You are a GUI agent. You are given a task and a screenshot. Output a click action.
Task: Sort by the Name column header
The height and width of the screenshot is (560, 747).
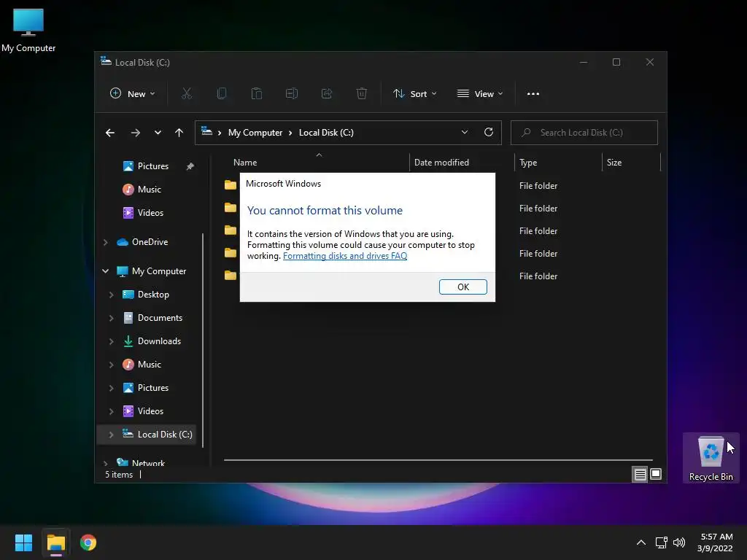tap(316, 163)
